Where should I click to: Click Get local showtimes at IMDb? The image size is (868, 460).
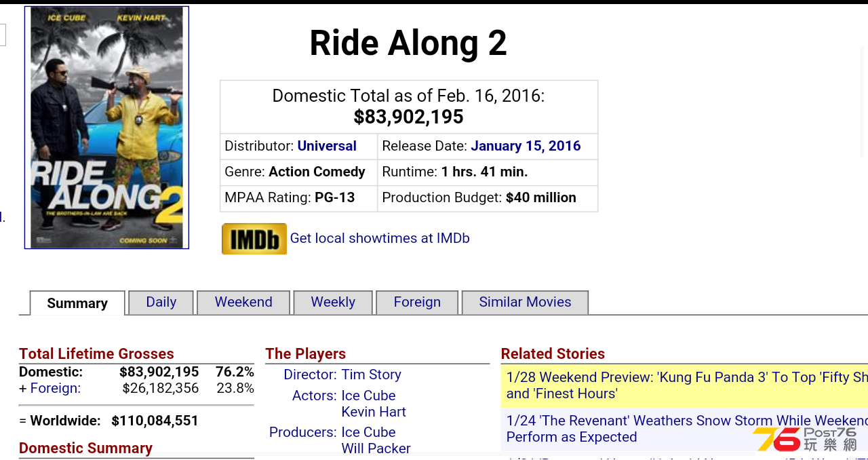(x=380, y=238)
